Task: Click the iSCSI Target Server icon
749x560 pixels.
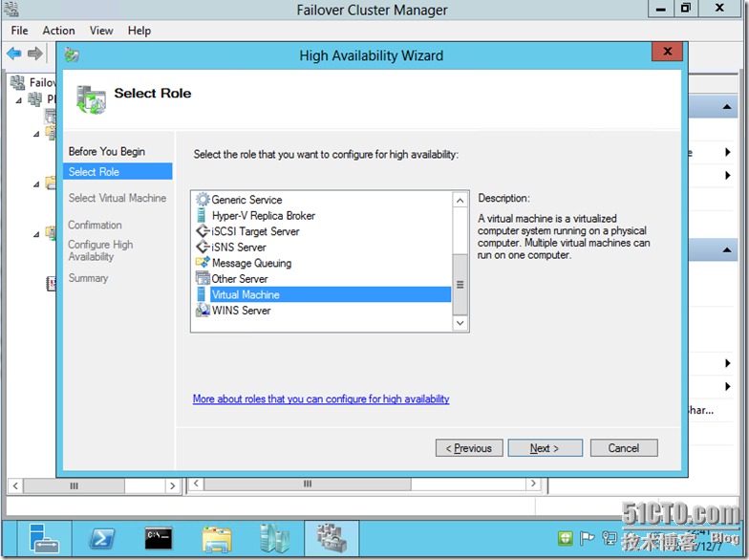Action: tap(203, 231)
